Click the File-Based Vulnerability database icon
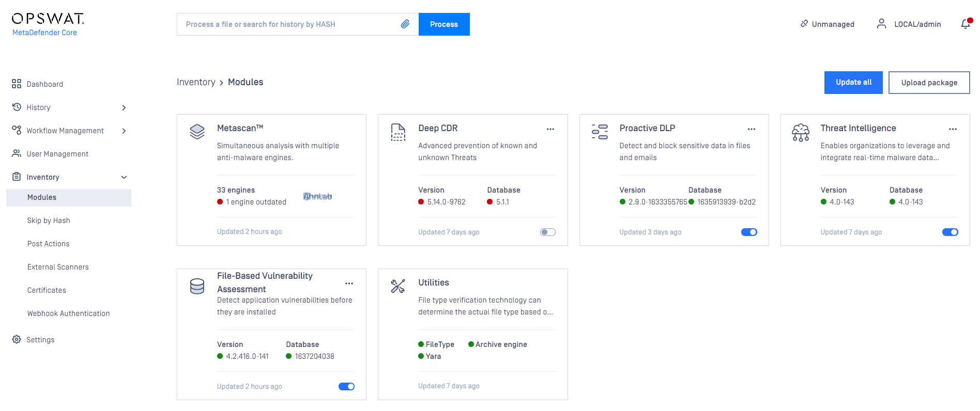The height and width of the screenshot is (411, 980). 197,286
